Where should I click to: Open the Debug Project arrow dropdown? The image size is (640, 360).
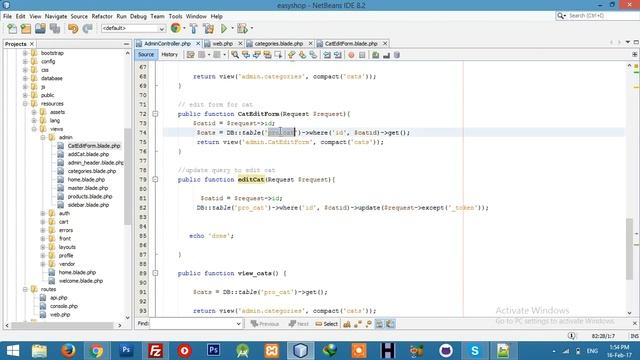click(251, 28)
